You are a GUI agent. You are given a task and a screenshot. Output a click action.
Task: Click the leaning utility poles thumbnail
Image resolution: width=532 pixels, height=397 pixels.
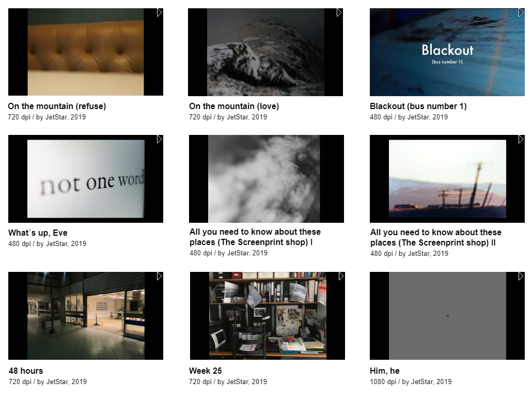click(x=447, y=179)
